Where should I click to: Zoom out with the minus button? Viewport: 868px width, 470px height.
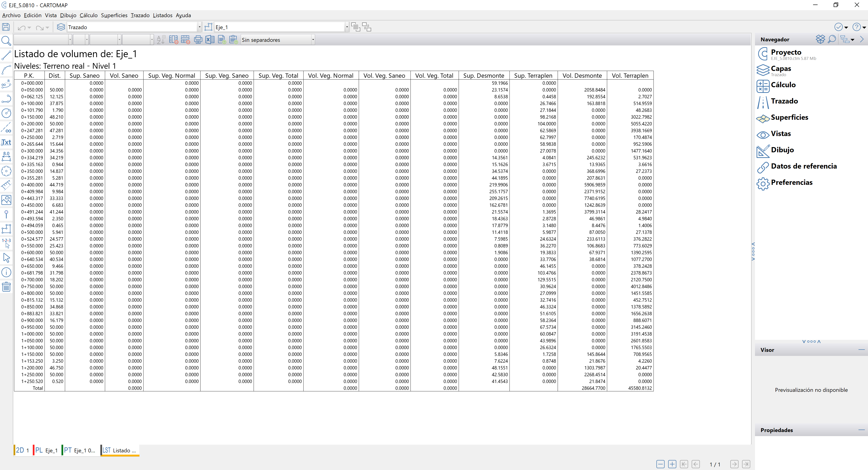tap(660, 464)
